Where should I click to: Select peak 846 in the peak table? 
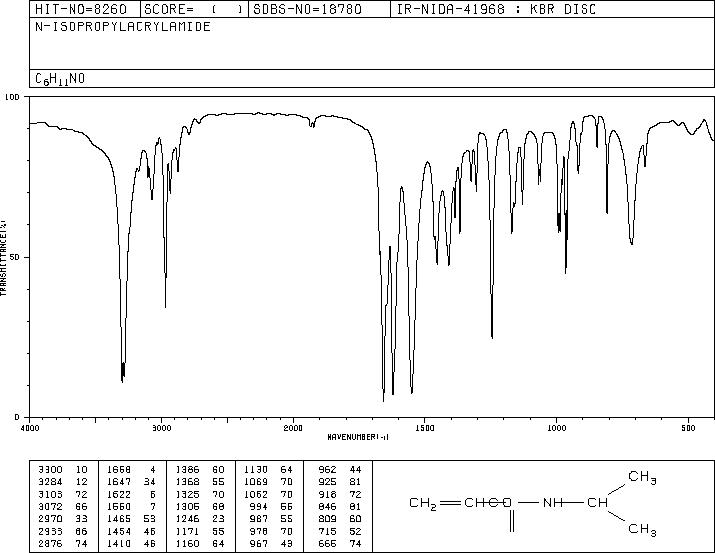click(x=327, y=506)
